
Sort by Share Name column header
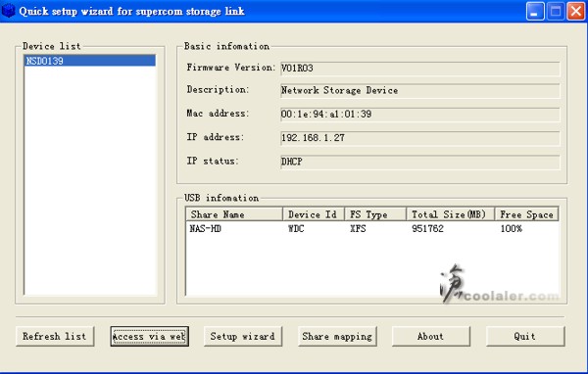234,214
